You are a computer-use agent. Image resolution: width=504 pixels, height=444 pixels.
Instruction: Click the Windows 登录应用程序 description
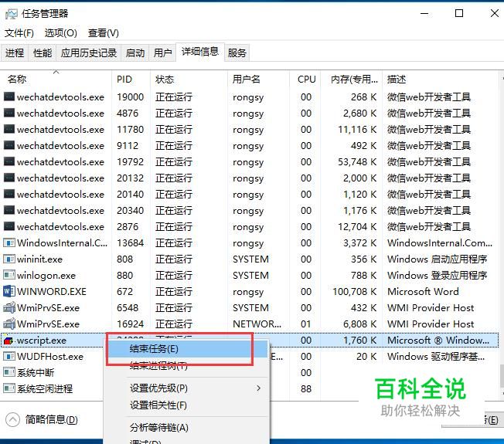pos(438,276)
